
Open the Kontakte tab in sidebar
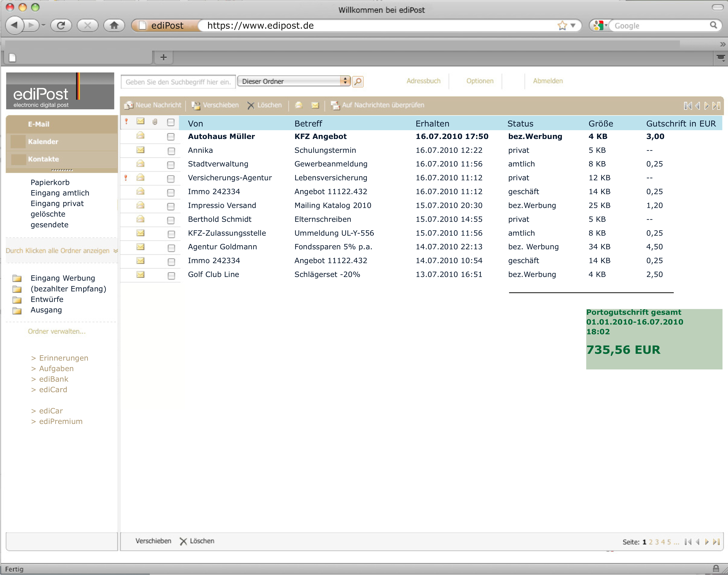43,159
